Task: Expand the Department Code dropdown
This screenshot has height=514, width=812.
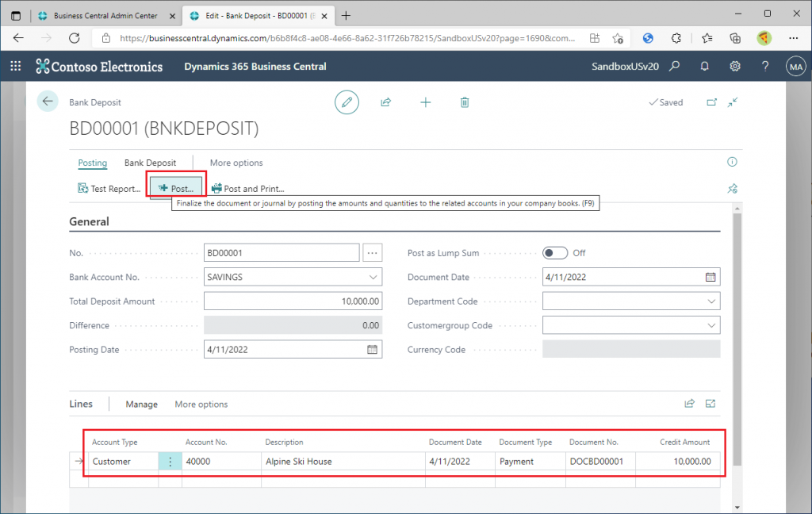Action: tap(711, 301)
